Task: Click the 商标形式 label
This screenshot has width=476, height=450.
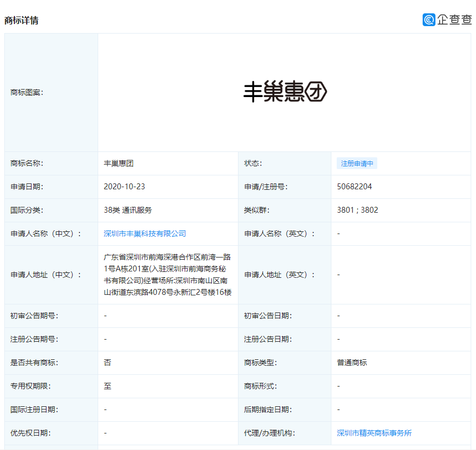Action: [x=260, y=386]
